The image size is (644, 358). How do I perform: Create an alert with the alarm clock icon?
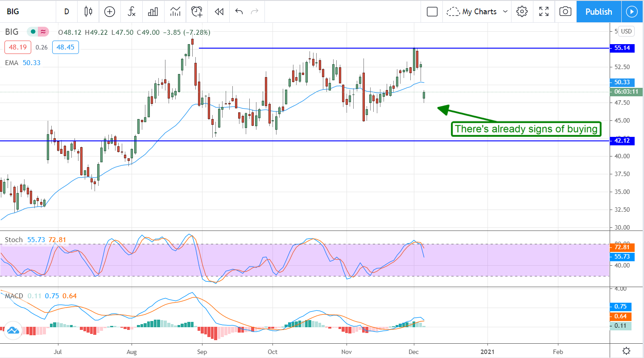pyautogui.click(x=197, y=12)
